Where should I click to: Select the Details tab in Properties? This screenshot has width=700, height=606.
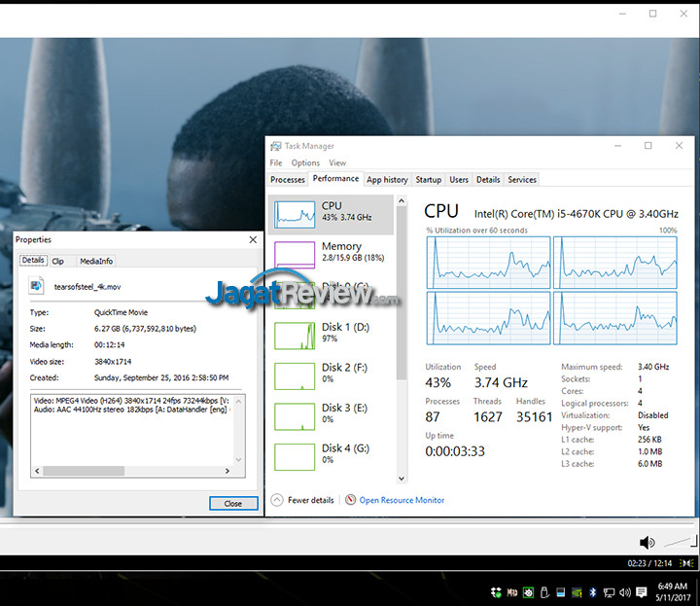pos(33,260)
